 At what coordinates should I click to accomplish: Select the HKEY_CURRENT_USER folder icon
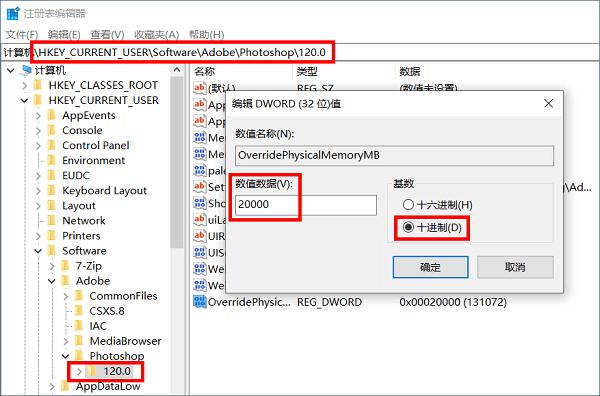point(38,100)
